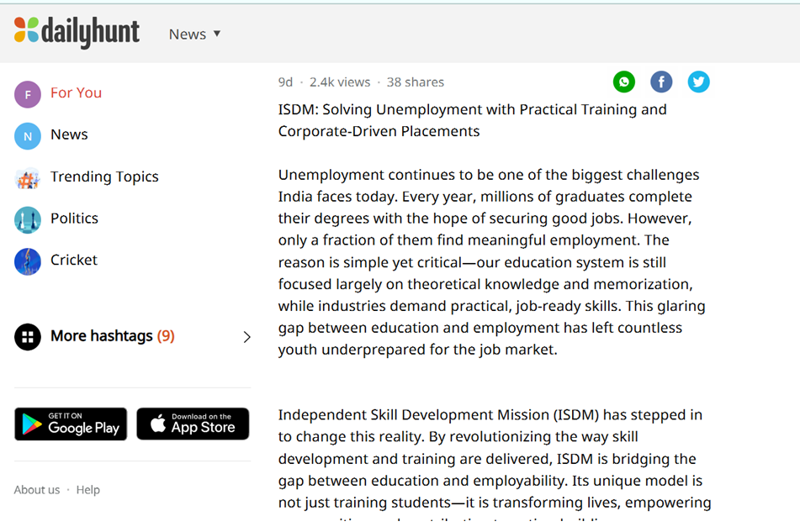This screenshot has width=800, height=532.
Task: Share article on Facebook icon
Action: (661, 82)
